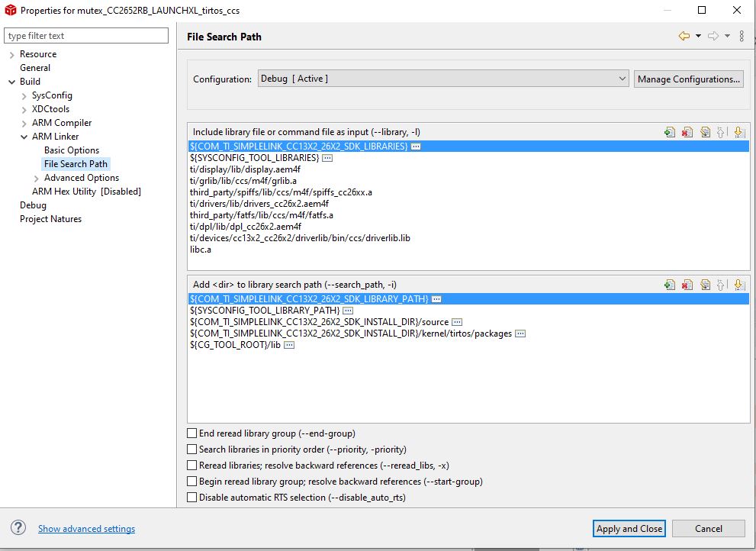Click Delete icon in library file list toolbar

click(687, 132)
